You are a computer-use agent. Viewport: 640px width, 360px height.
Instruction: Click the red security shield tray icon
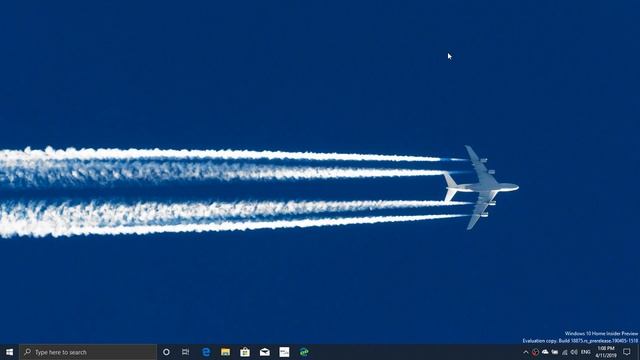(x=535, y=352)
